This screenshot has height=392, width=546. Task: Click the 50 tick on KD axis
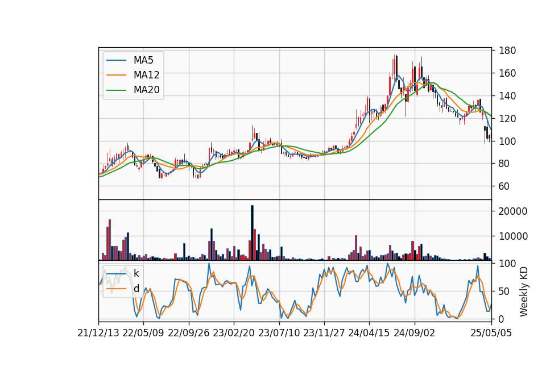[x=504, y=291]
